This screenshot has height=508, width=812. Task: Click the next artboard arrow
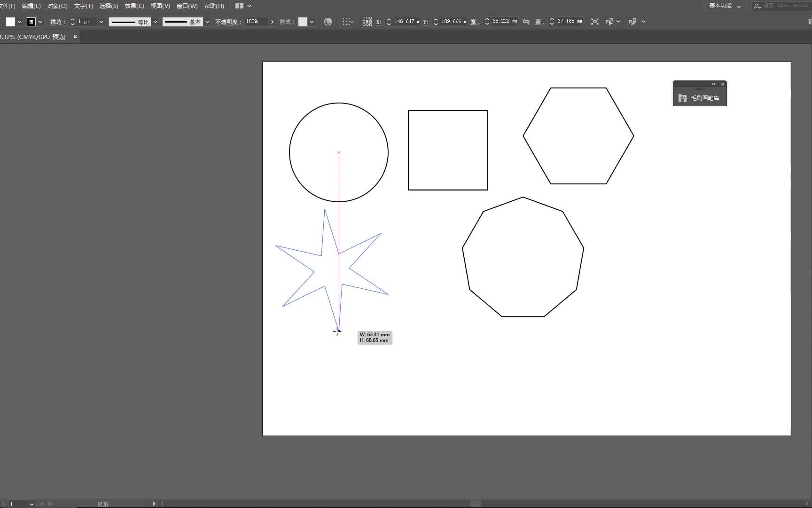[x=42, y=504]
